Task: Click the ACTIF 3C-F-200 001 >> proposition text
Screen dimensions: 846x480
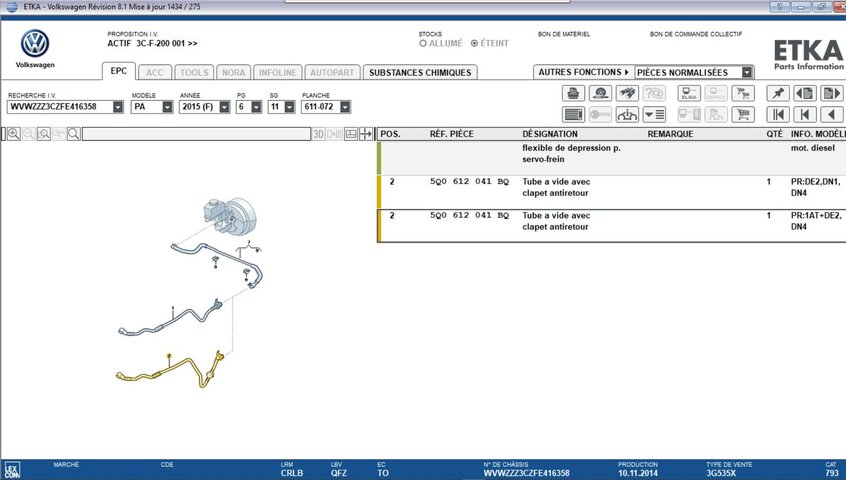Action: click(x=152, y=44)
